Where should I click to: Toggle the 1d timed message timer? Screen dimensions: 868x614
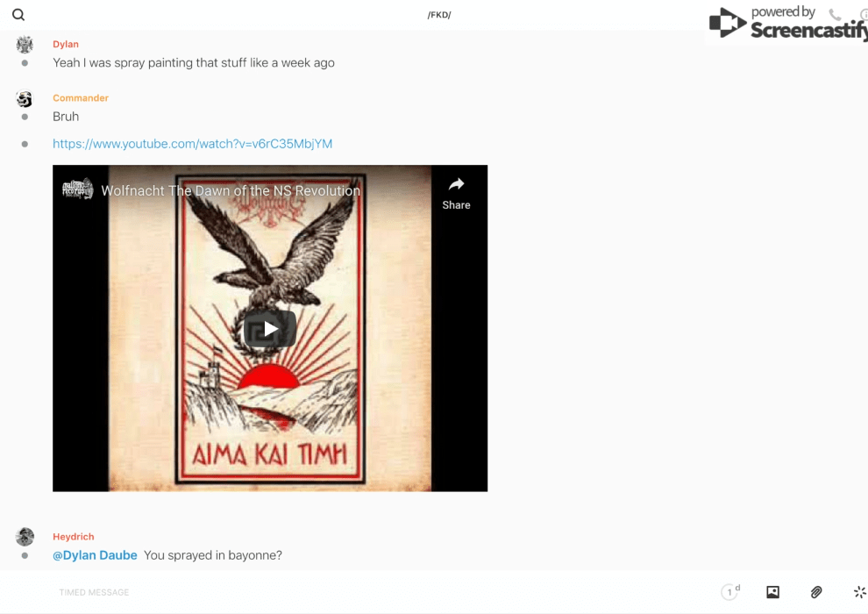[730, 592]
